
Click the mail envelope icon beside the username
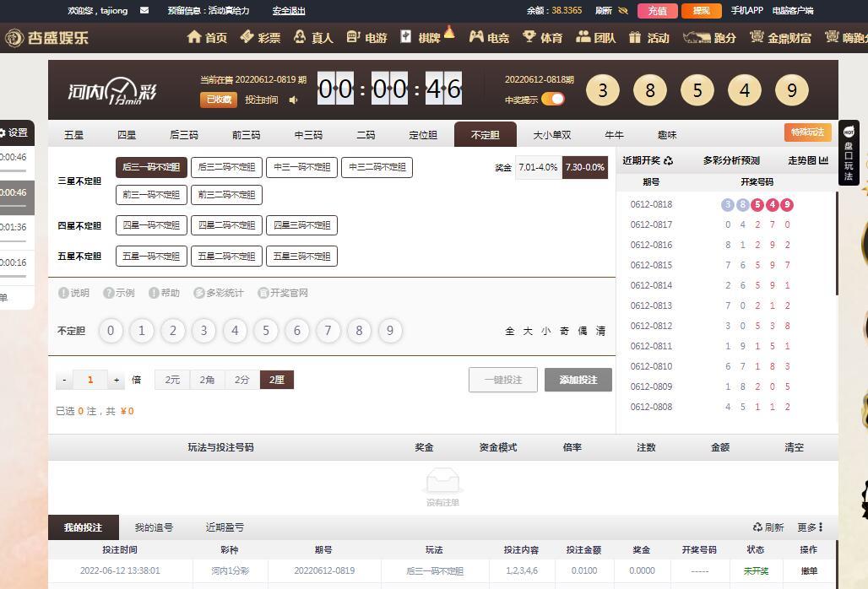pyautogui.click(x=144, y=11)
